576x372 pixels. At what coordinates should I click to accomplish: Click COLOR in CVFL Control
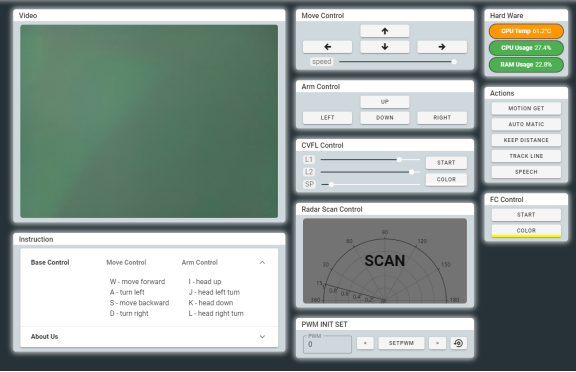[x=446, y=179]
